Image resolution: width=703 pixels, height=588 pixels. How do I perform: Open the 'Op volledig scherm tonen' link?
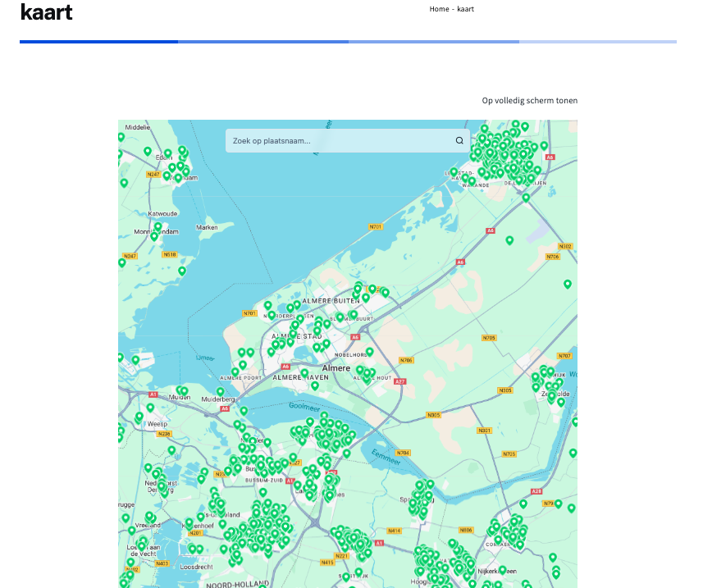(x=529, y=101)
